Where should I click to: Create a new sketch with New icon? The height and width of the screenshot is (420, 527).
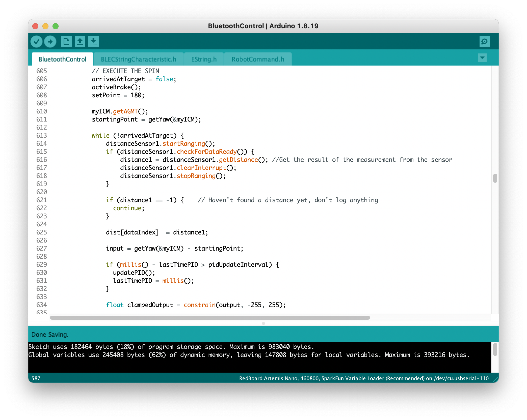[x=66, y=42]
